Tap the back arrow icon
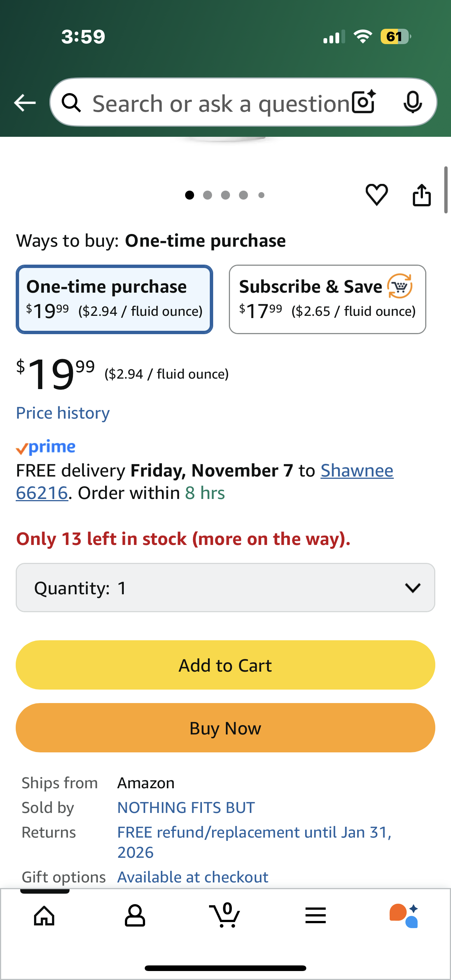Image resolution: width=451 pixels, height=980 pixels. pos(25,103)
